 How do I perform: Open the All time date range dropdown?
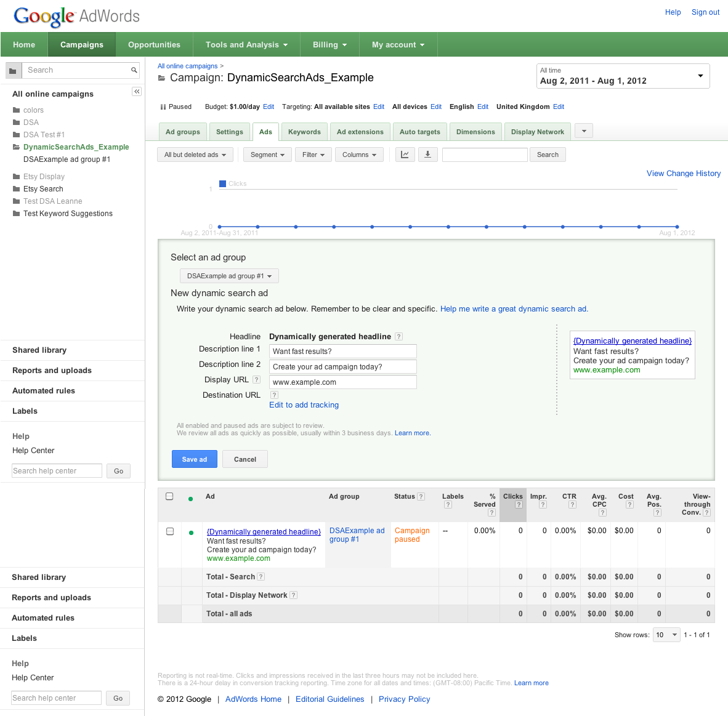coord(623,76)
